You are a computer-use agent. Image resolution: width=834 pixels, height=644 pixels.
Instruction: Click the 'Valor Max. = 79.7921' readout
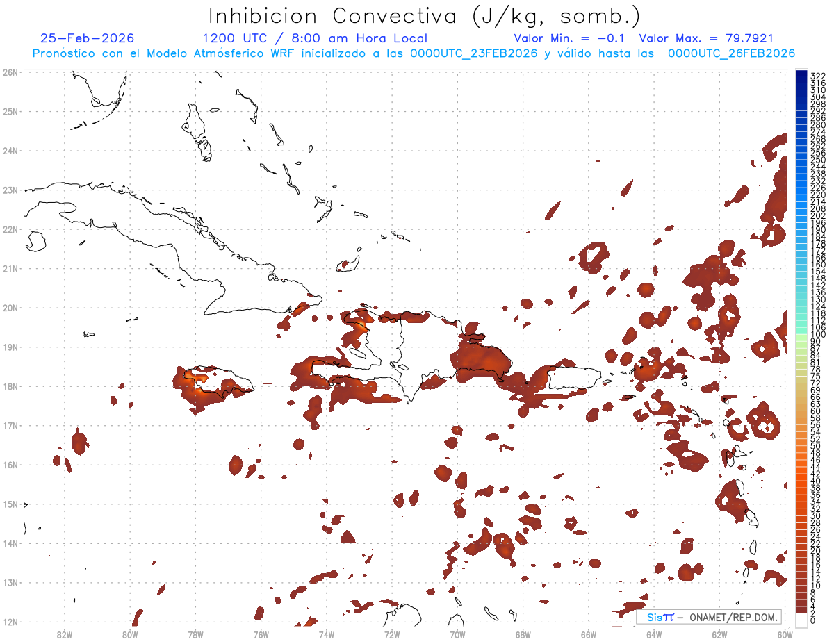tap(706, 38)
